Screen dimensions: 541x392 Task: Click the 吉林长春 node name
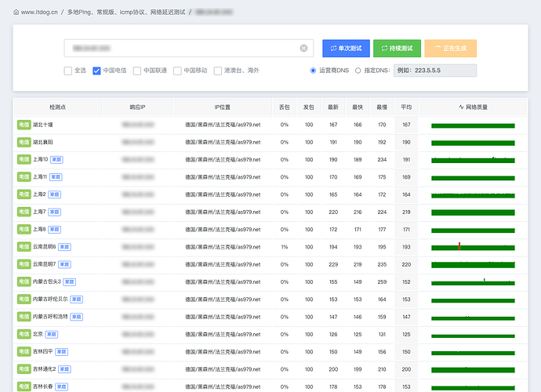tap(43, 387)
